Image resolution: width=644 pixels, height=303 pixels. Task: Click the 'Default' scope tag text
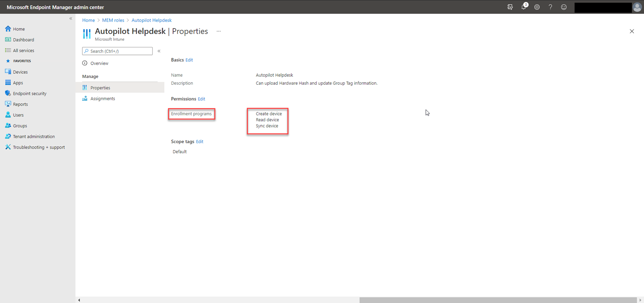tap(179, 151)
